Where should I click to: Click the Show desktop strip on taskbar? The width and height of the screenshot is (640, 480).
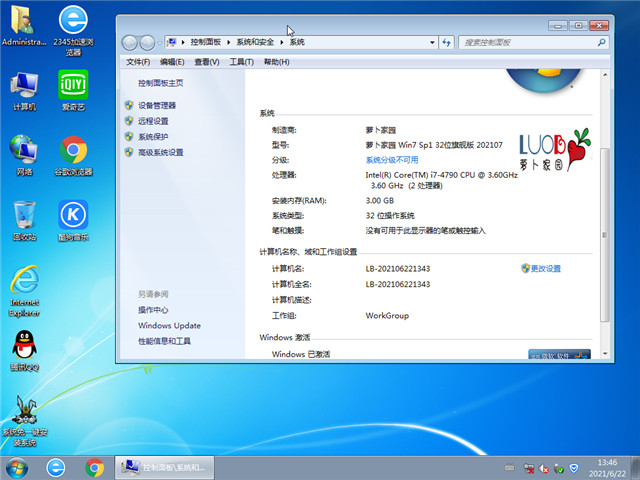(x=636, y=468)
